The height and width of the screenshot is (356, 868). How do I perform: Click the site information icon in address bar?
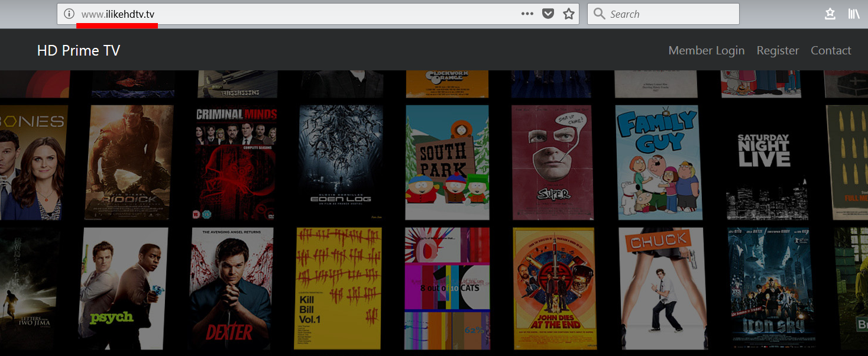pos(69,14)
